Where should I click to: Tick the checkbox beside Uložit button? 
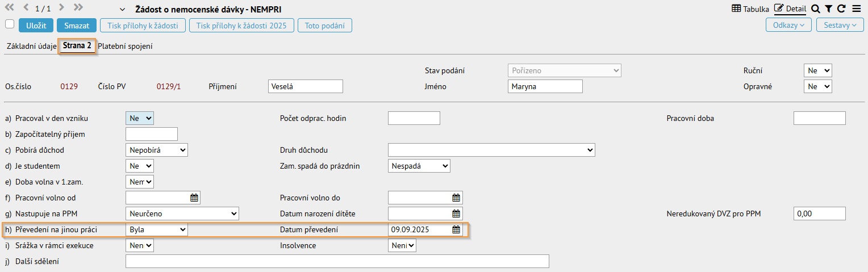[9, 24]
